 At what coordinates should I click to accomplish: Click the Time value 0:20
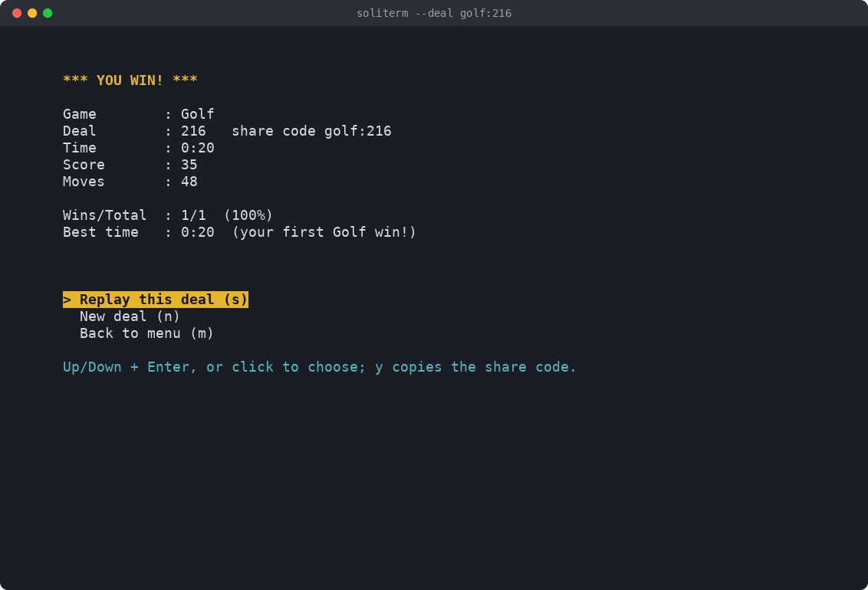click(198, 148)
